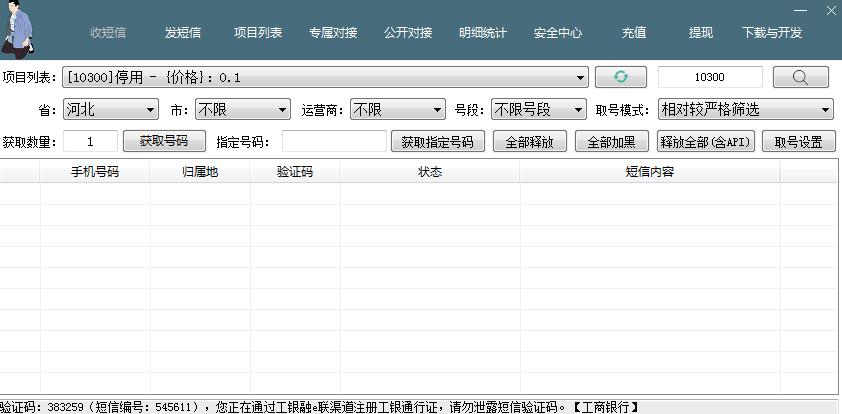Go to the 安全中心 tab
This screenshot has width=842, height=414.
coord(558,33)
